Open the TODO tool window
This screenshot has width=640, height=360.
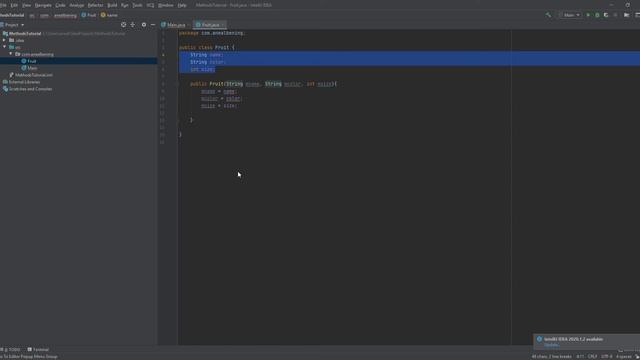pyautogui.click(x=11, y=350)
